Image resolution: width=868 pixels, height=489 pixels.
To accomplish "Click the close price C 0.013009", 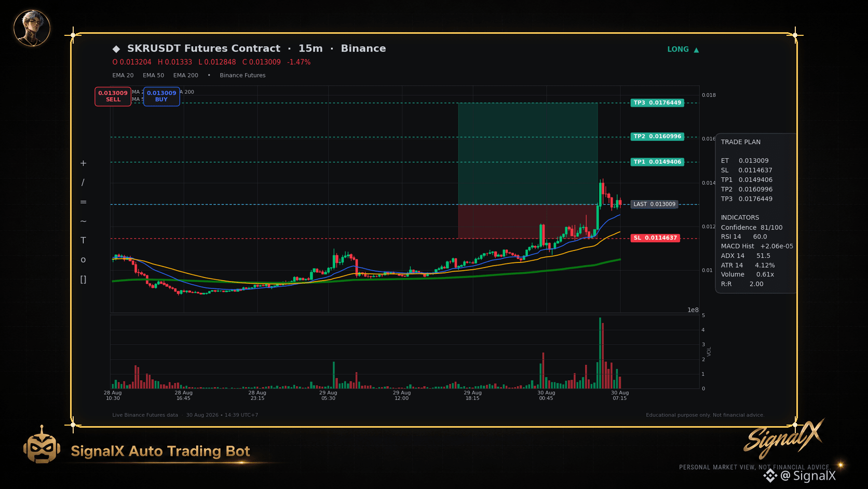I will (x=262, y=62).
